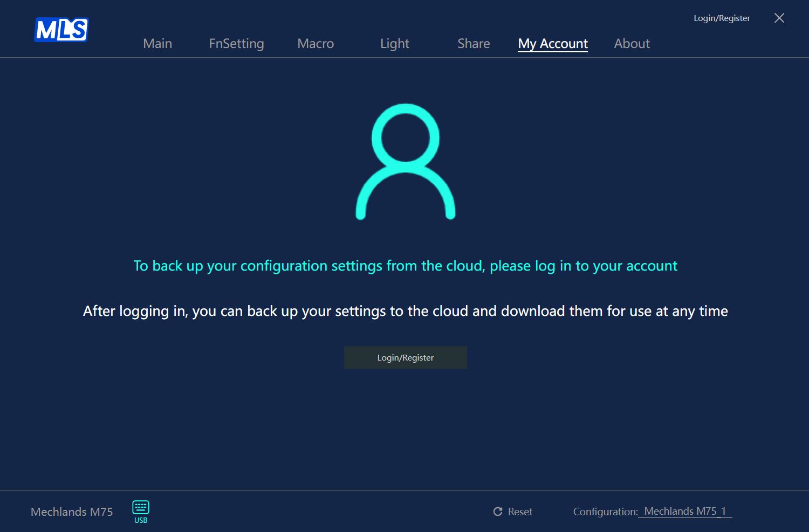Click the MLS logo
This screenshot has height=532, width=809.
[61, 30]
